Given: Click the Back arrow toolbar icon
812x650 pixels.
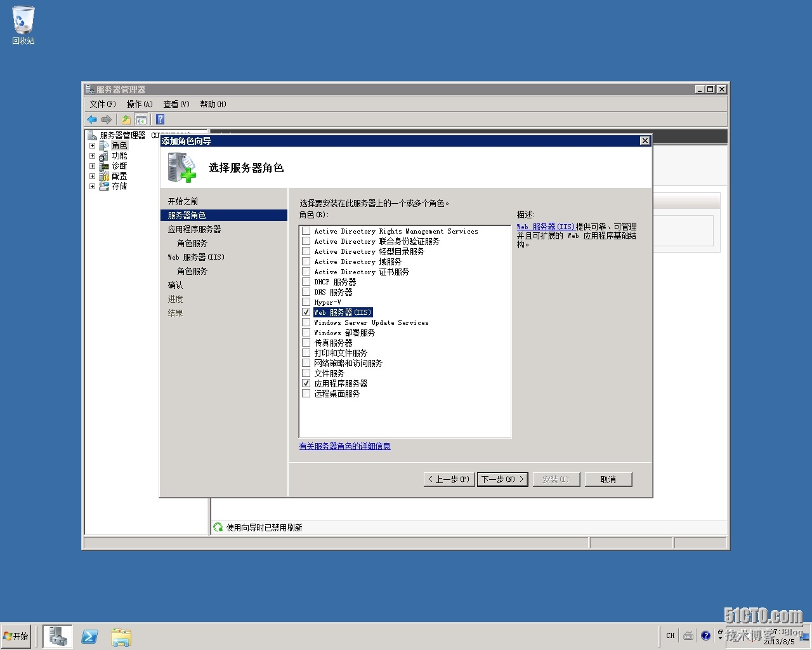Looking at the screenshot, I should [x=92, y=119].
